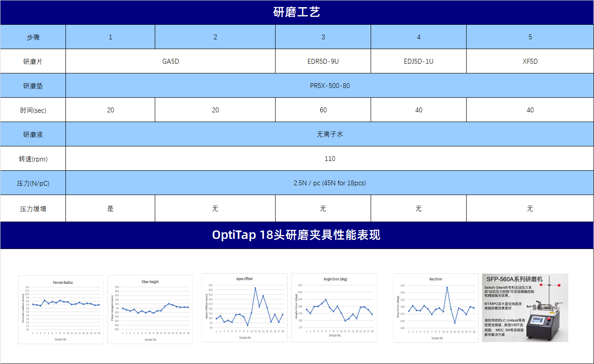Screen dimensions: 594x364
Task: Select the 研磨片 row label
Action: click(x=33, y=61)
